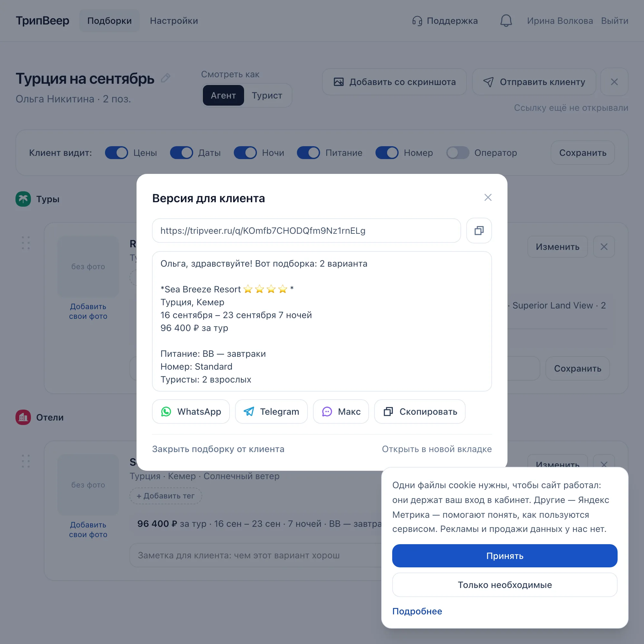The width and height of the screenshot is (644, 644).
Task: Click Открыть в новой вкладке link
Action: pos(437,449)
